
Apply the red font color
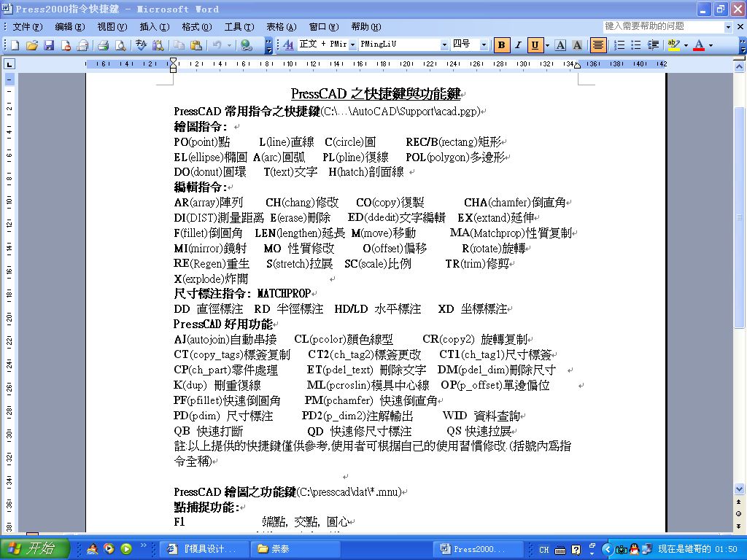(x=699, y=44)
